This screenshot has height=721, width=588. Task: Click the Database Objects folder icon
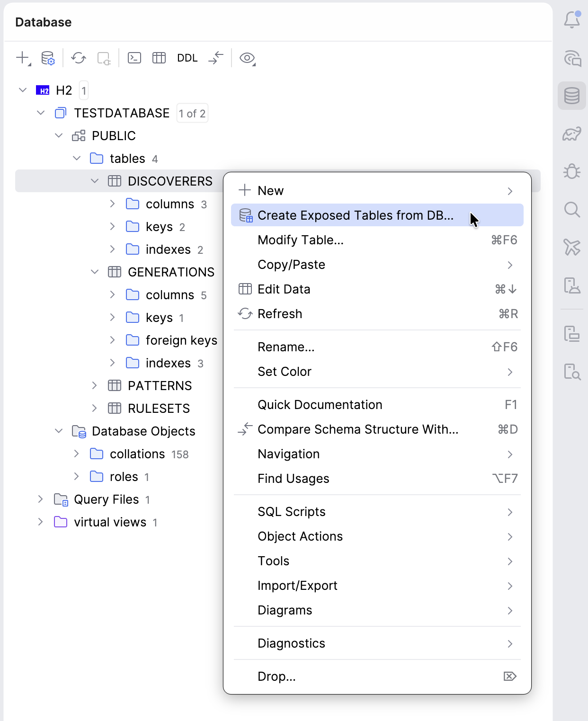pyautogui.click(x=79, y=431)
